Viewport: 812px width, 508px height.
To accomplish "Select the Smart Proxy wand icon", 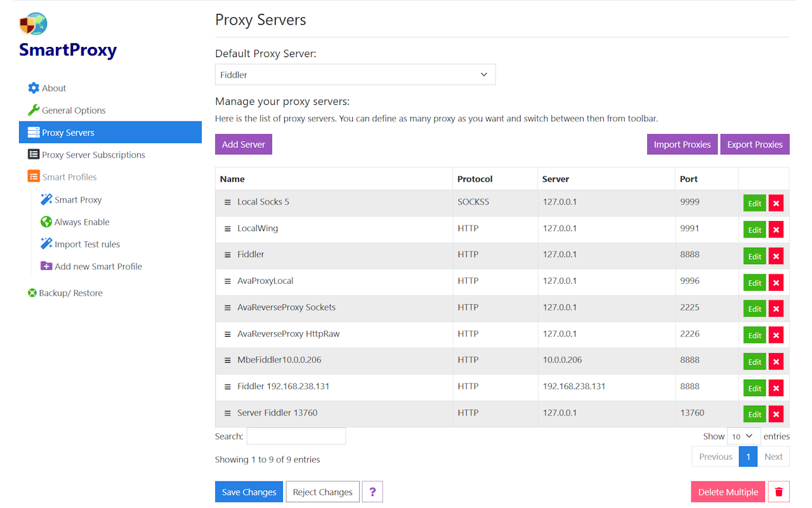I will coord(46,199).
